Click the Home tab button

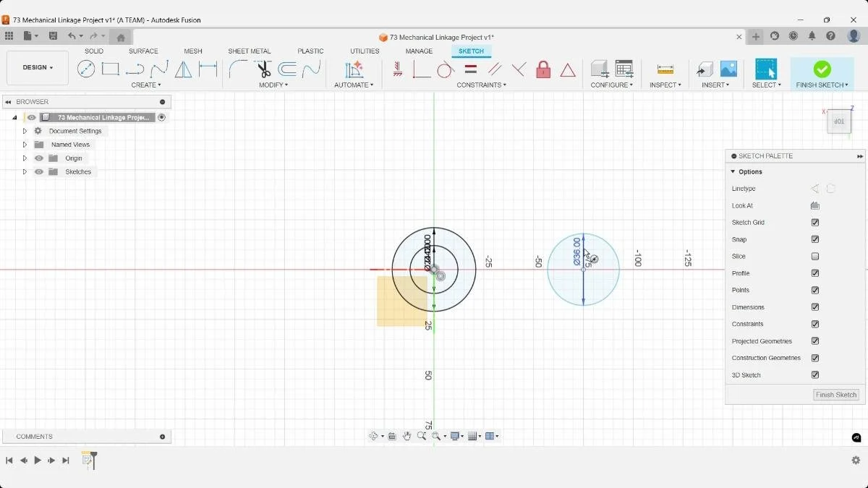[x=121, y=37]
